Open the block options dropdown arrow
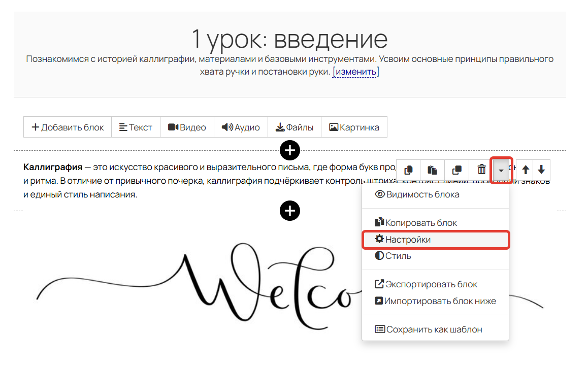The width and height of the screenshot is (588, 367). 501,170
